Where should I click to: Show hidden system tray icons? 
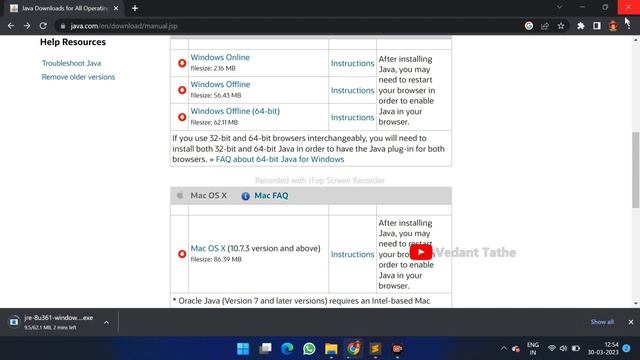pos(504,349)
